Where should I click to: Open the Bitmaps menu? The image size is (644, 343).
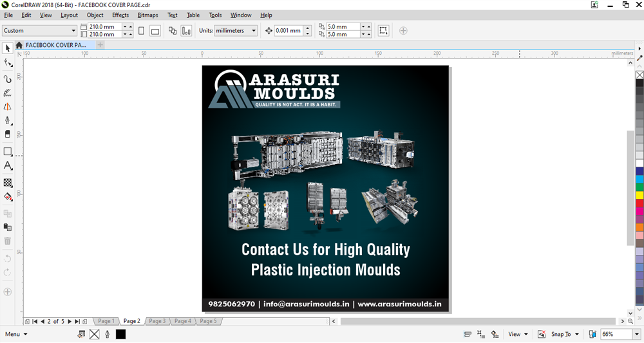pyautogui.click(x=148, y=15)
